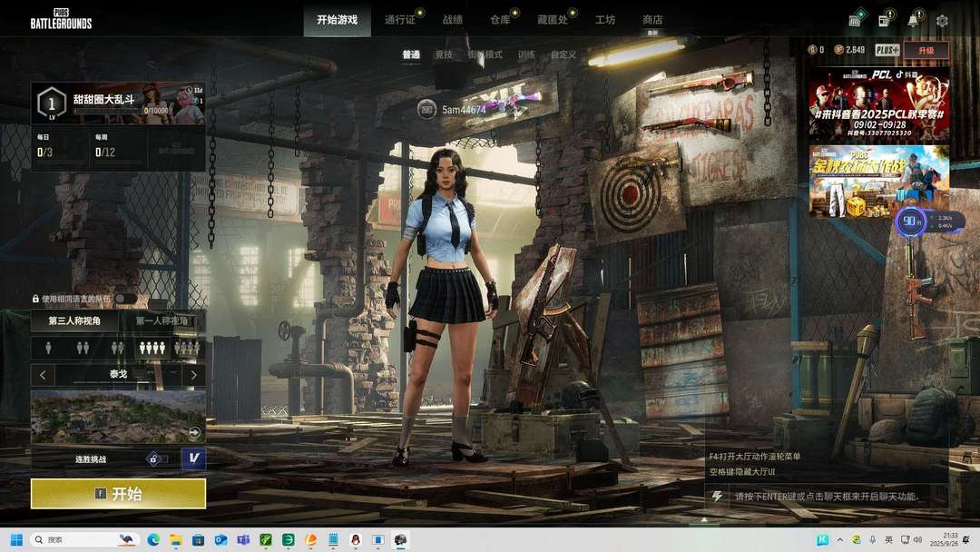Click the red 升级 upgrade button
This screenshot has width=980, height=552.
pyautogui.click(x=926, y=50)
